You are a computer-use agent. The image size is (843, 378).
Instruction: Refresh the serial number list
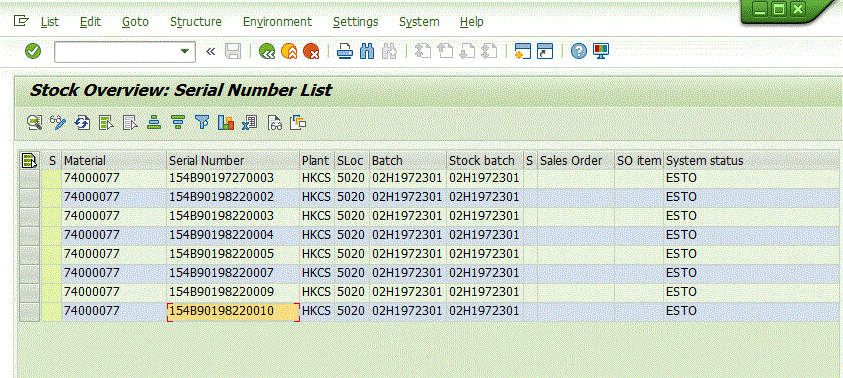(82, 123)
